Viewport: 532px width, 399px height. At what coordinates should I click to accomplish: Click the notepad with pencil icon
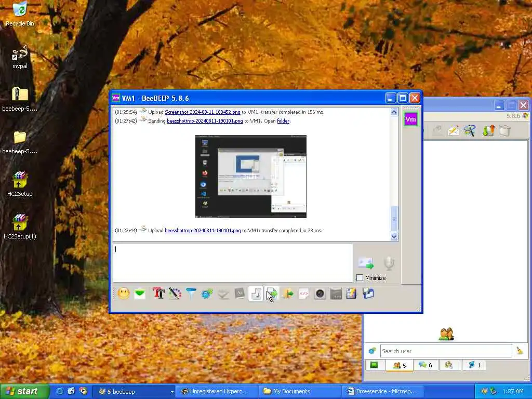pyautogui.click(x=352, y=294)
